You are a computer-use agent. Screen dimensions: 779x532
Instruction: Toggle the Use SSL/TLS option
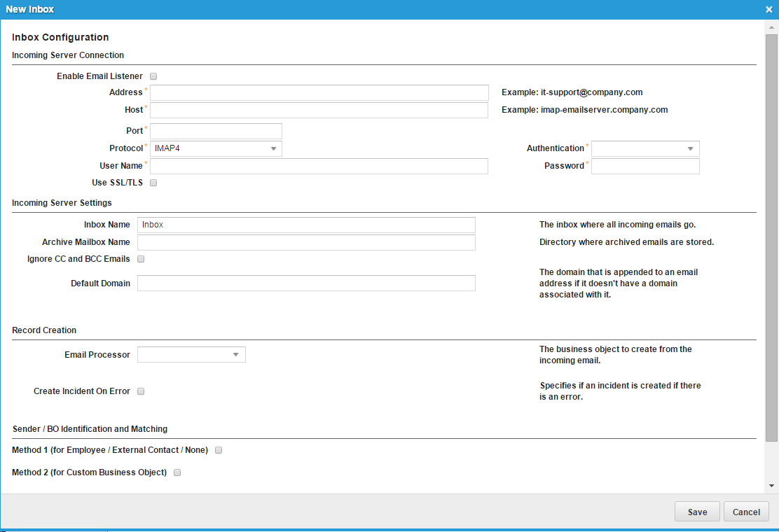[153, 183]
